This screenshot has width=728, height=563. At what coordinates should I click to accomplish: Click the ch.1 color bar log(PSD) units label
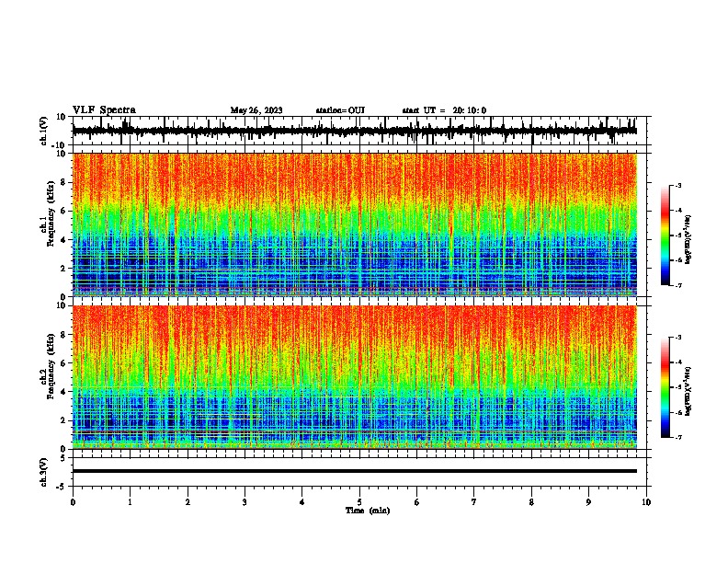(688, 239)
